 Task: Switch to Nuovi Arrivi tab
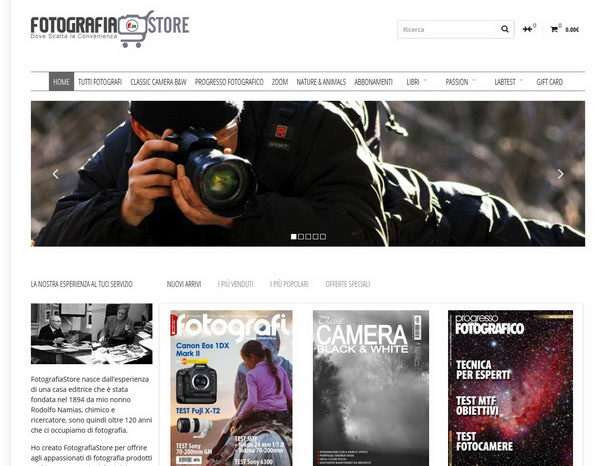pyautogui.click(x=184, y=284)
